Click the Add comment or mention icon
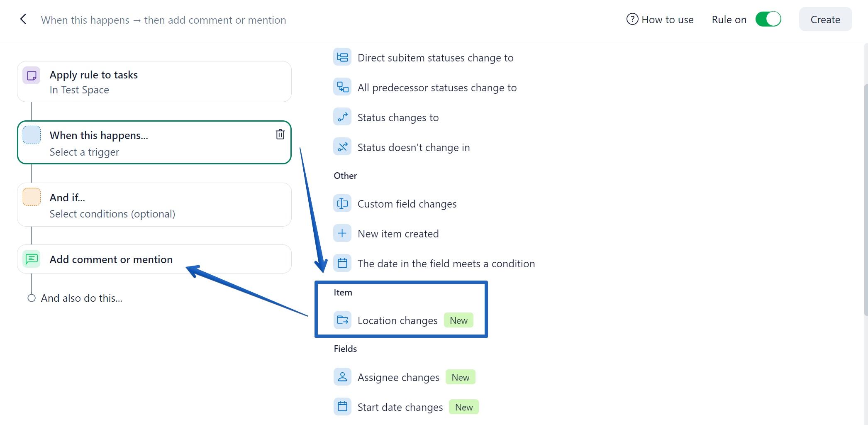This screenshot has width=868, height=425. [32, 259]
